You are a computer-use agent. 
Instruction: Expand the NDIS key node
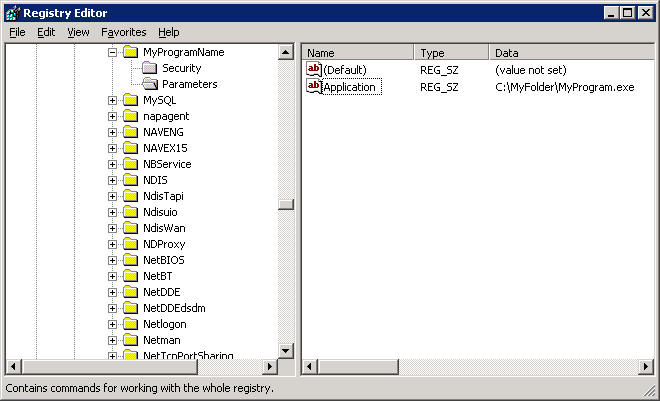(113, 180)
